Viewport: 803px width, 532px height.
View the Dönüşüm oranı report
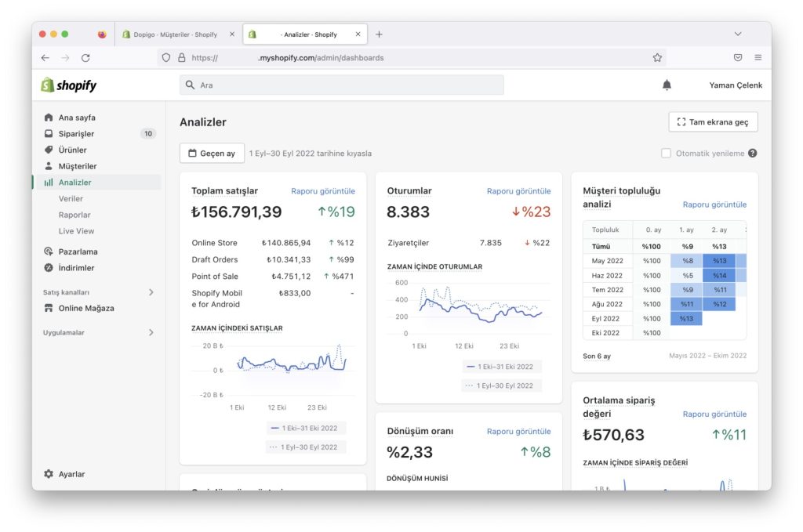519,431
